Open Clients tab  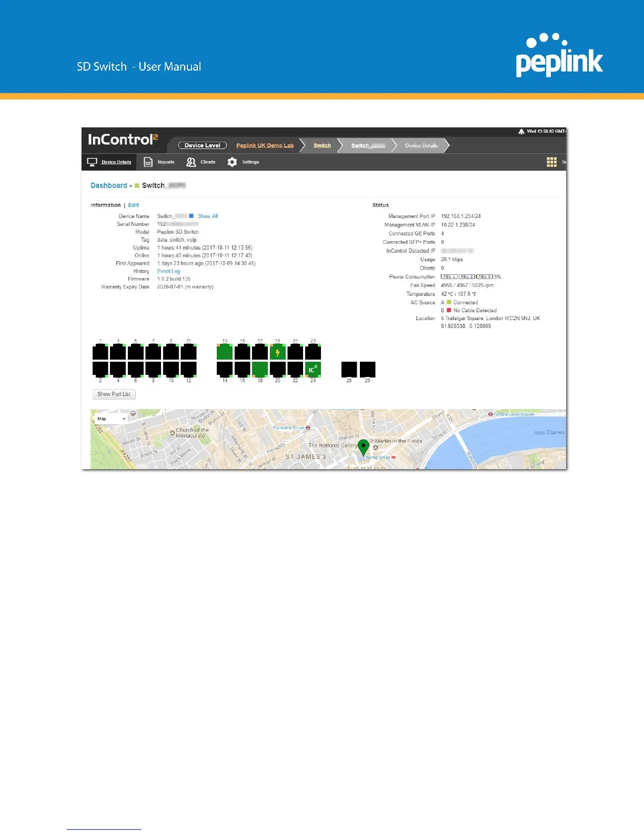(x=201, y=162)
